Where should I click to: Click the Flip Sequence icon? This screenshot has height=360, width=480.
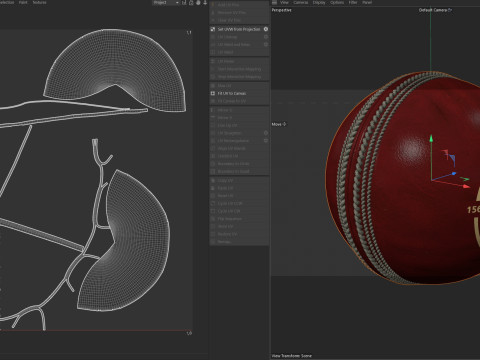tap(213, 219)
